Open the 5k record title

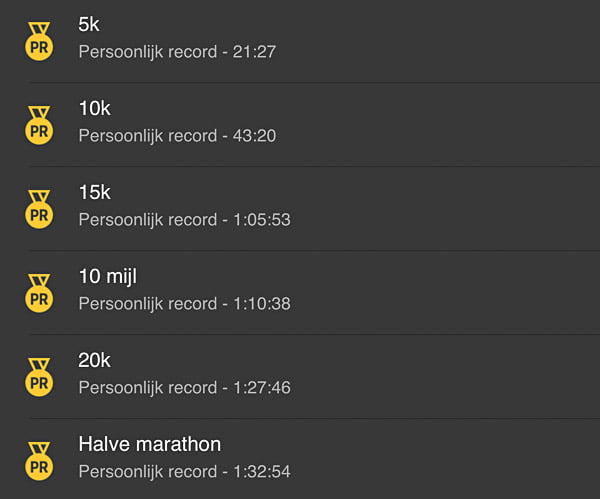pos(89,24)
